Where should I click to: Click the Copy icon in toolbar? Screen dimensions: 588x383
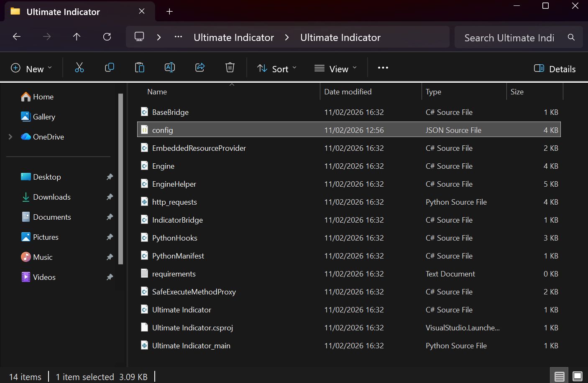pyautogui.click(x=110, y=68)
